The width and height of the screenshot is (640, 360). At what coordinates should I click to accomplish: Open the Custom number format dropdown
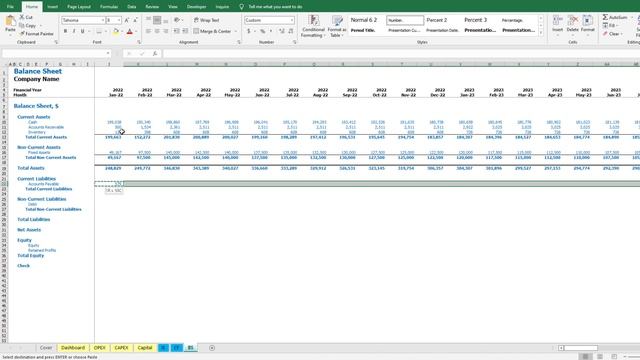coord(292,20)
